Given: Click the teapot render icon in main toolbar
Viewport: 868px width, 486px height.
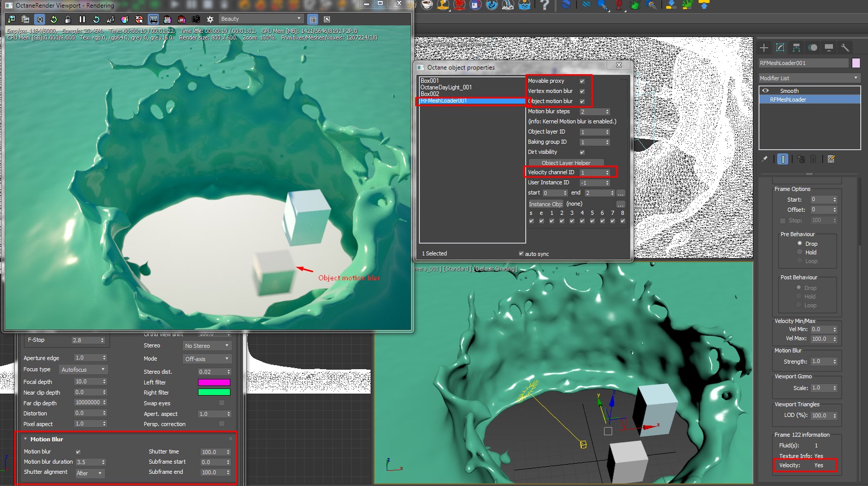Looking at the screenshot, I should tap(427, 5).
